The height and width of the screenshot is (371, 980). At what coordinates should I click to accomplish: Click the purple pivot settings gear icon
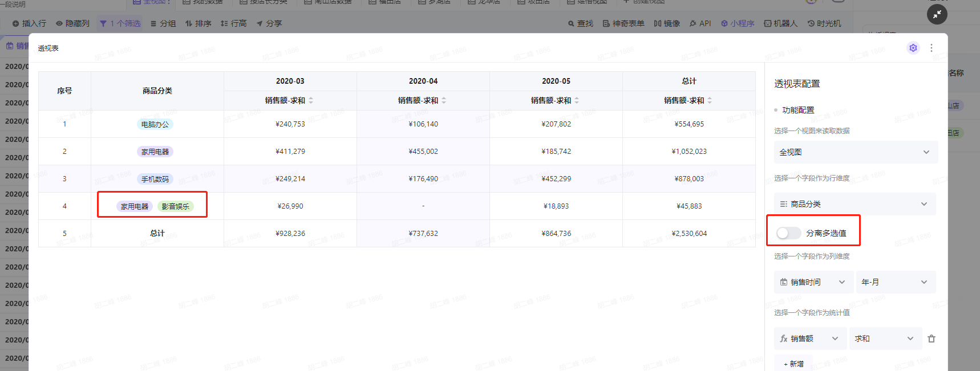[x=913, y=48]
